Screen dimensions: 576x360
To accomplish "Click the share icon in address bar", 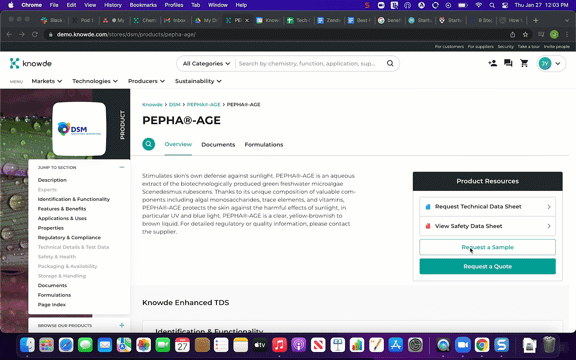I will (x=512, y=35).
